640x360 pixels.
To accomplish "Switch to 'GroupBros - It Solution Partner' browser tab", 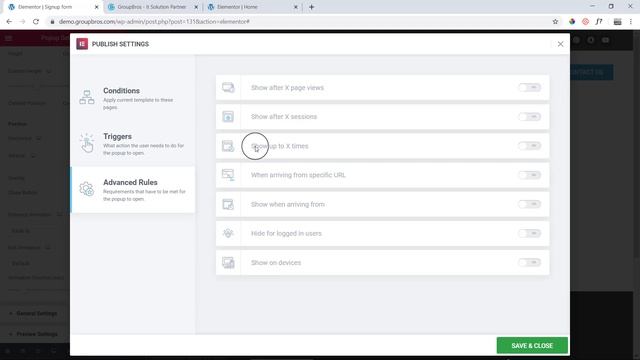I will (x=151, y=7).
